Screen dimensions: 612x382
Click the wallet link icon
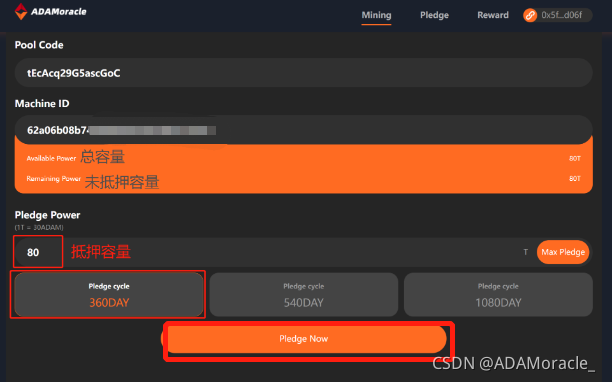pos(530,15)
